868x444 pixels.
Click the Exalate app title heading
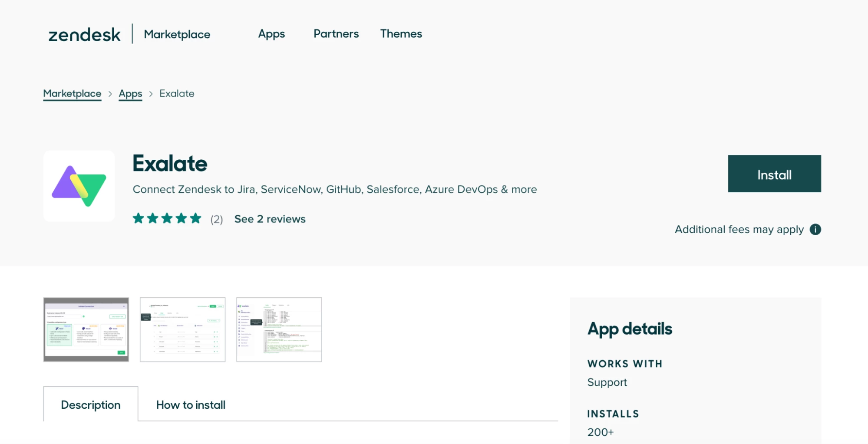click(x=170, y=164)
